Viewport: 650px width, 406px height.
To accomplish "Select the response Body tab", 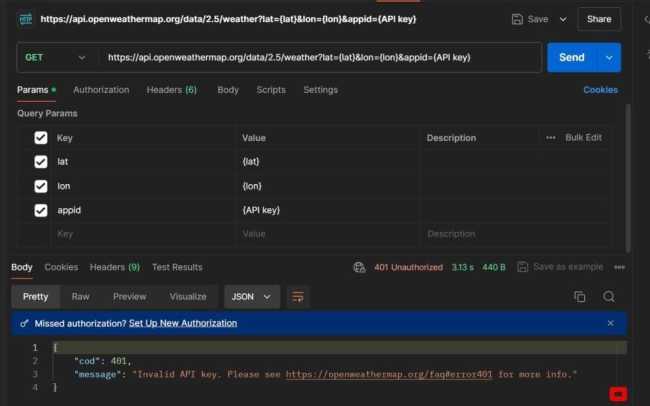I will point(22,267).
